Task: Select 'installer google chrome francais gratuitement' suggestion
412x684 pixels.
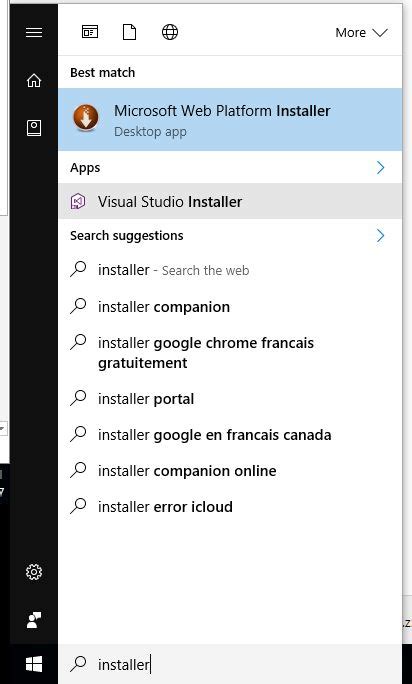Action: (x=230, y=352)
